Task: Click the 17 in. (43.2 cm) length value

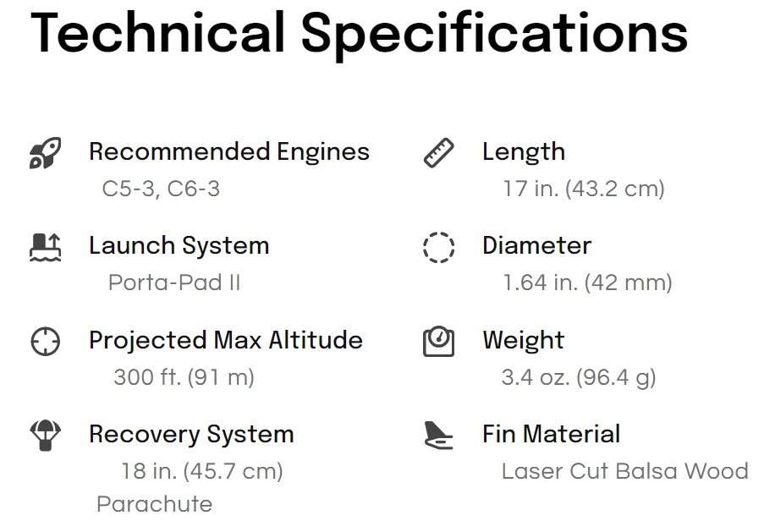Action: click(583, 189)
